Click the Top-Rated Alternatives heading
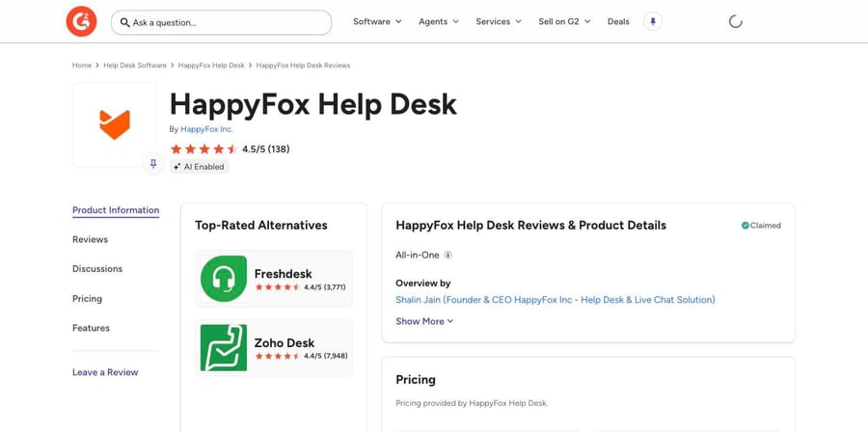Viewport: 868px width, 432px height. [261, 225]
